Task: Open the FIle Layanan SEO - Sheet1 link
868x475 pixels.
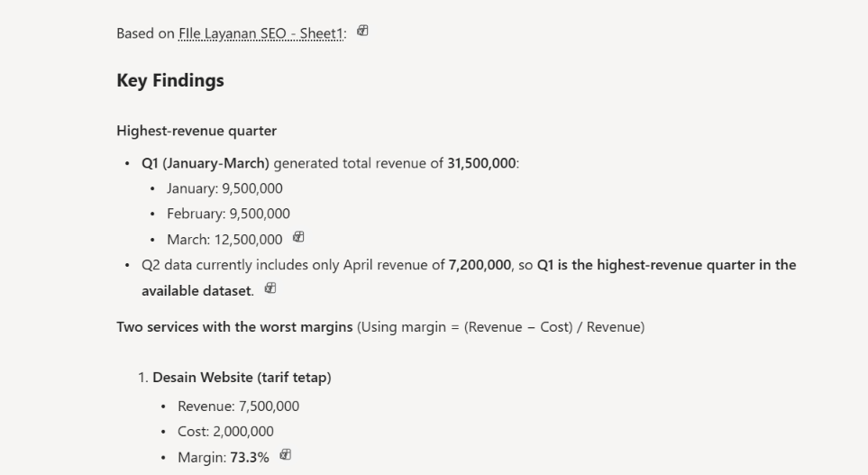Action: 260,33
